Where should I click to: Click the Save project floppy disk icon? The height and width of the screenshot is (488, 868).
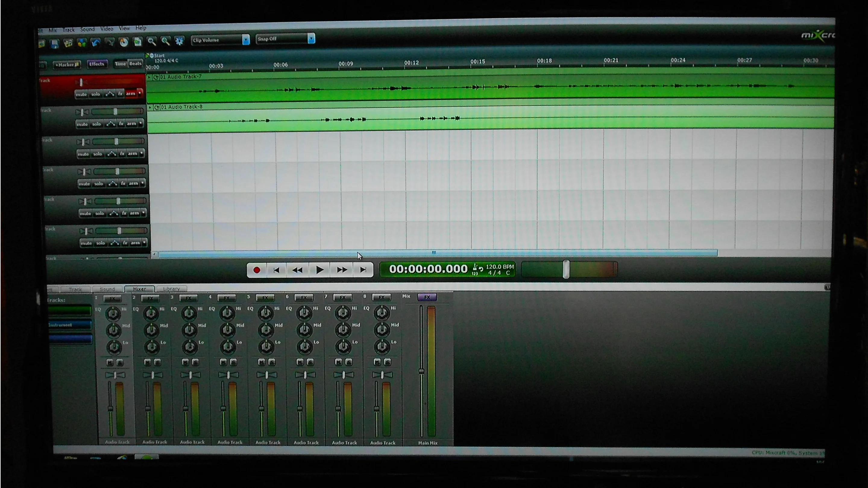tap(55, 43)
